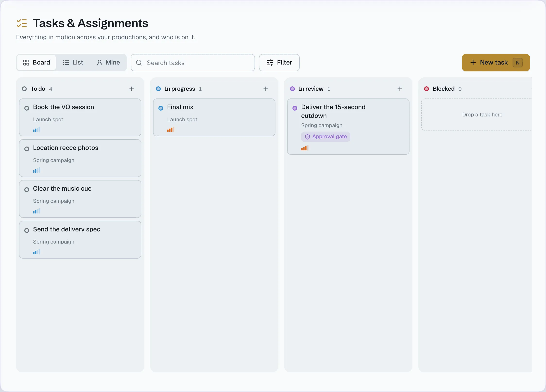Click the purple status circle on Deliver the 15-second cutdown
546x392 pixels.
[295, 108]
